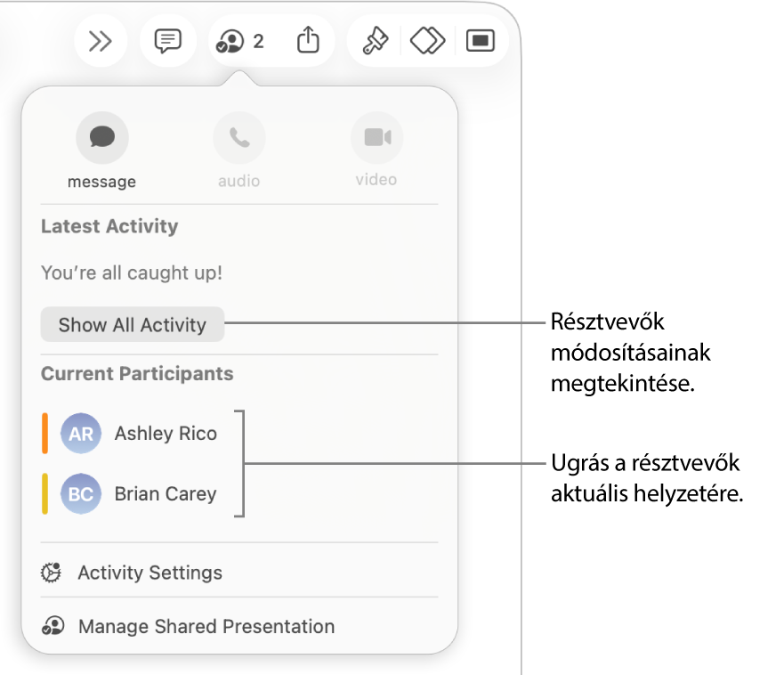Viewport: 784px width, 675px height.
Task: Click the "Current Participants" heading
Action: 138,374
